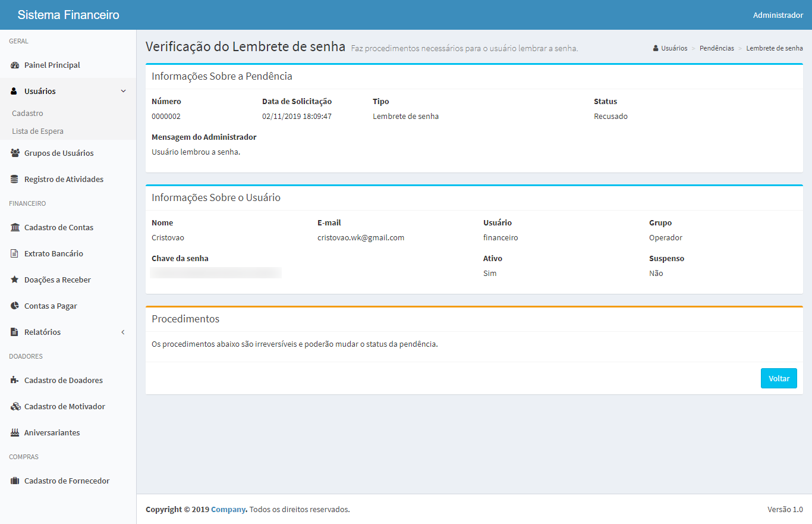Click the Doações a Receber star icon
This screenshot has height=524, width=812.
pos(15,280)
